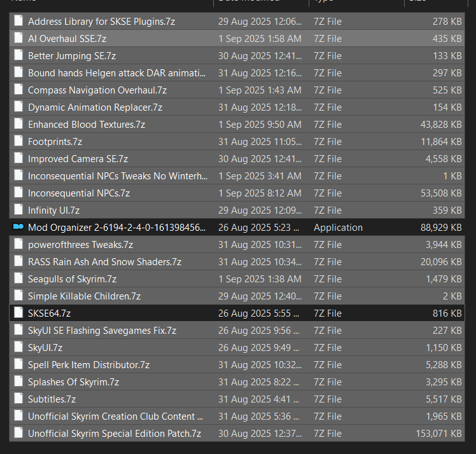Select the name Unofficial Skyrim Special Edition Patch.7z

click(x=115, y=434)
